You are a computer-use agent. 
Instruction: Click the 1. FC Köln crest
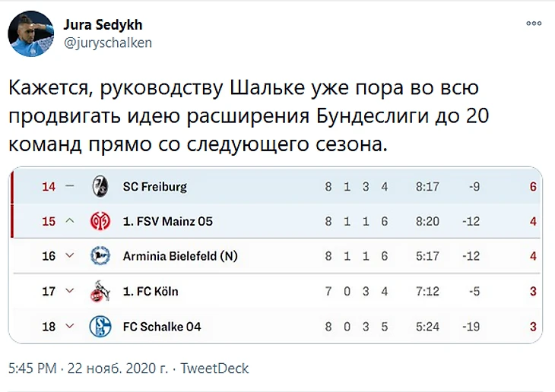(99, 291)
